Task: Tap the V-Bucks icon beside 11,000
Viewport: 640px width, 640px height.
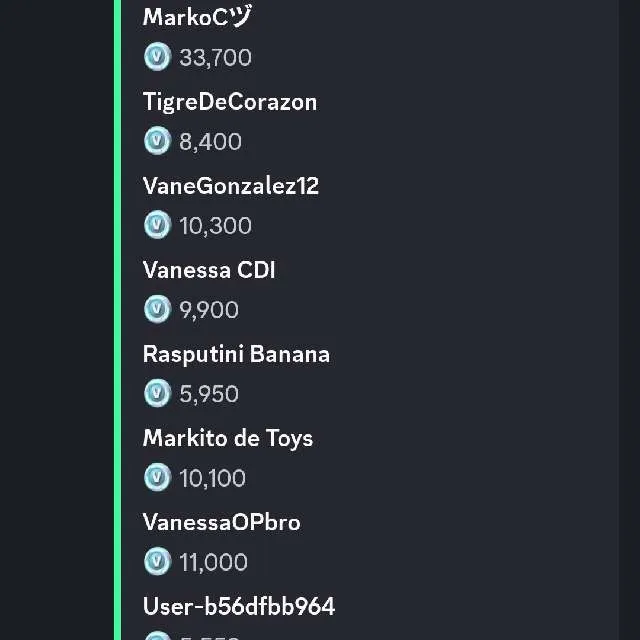Action: tap(157, 561)
